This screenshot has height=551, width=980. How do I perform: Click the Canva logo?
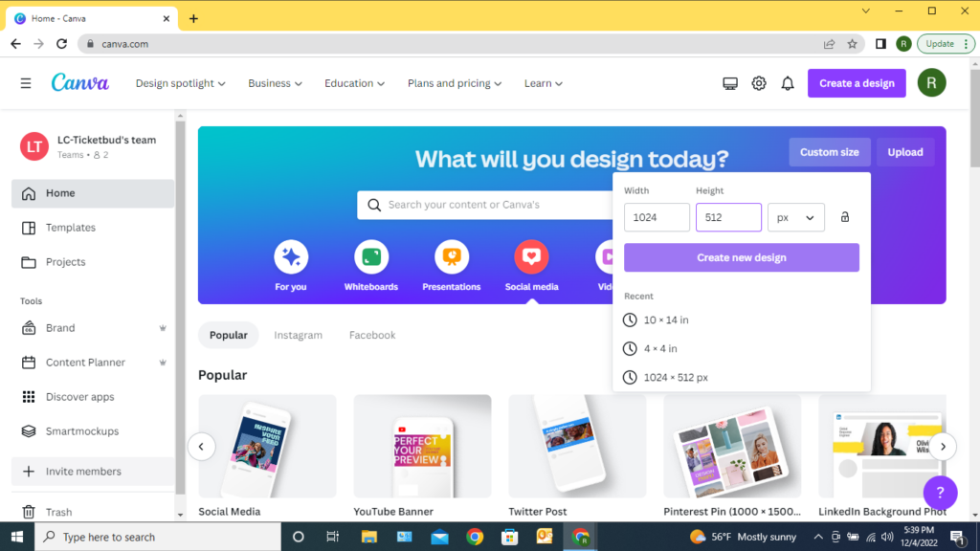click(80, 82)
